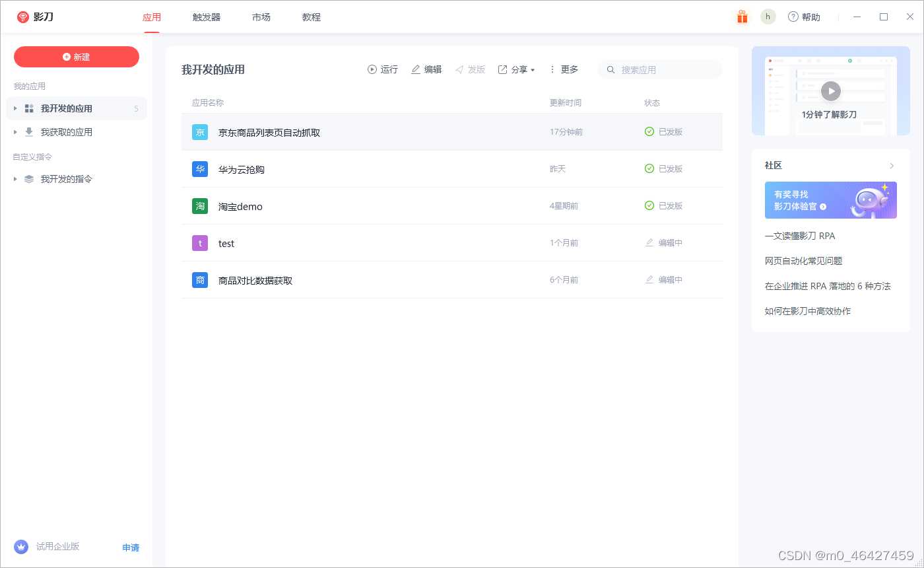This screenshot has height=568, width=924.
Task: Click 试用企业版 label
Action: point(58,547)
